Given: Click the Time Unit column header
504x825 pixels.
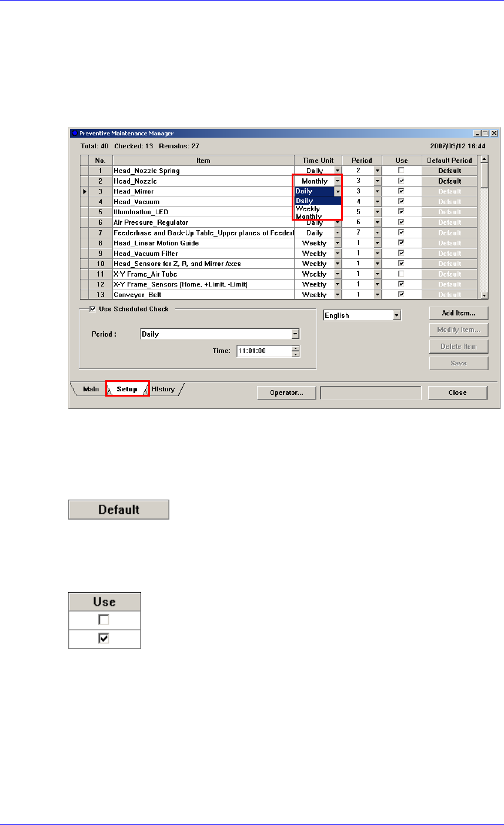Looking at the screenshot, I should 318,161.
